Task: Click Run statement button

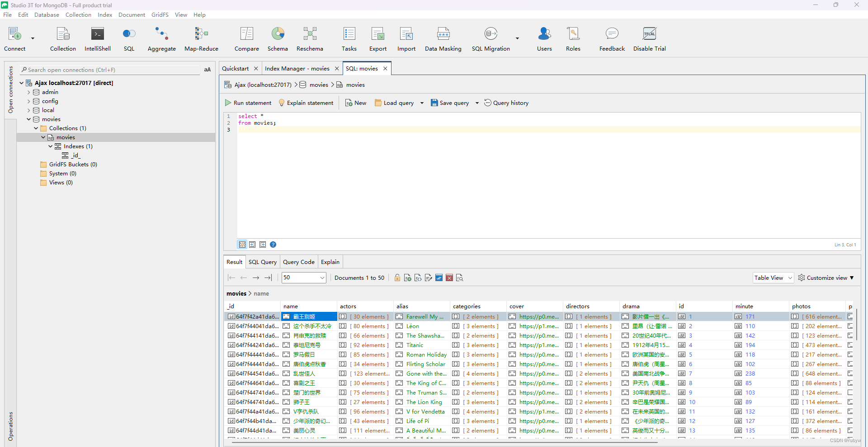Action: click(x=248, y=103)
